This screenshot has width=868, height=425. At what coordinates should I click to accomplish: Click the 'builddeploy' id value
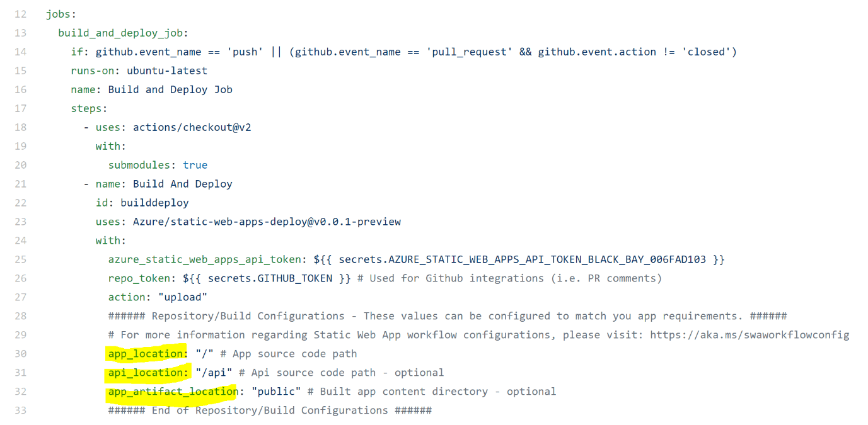pyautogui.click(x=154, y=203)
